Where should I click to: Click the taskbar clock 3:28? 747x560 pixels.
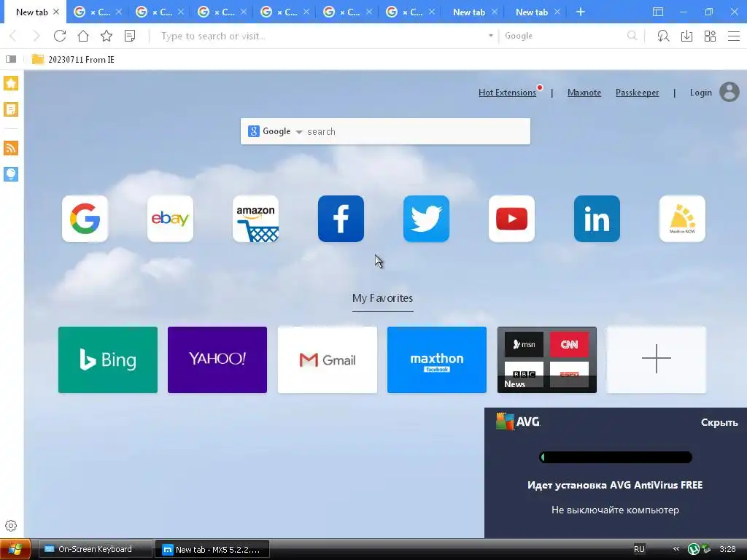(727, 549)
